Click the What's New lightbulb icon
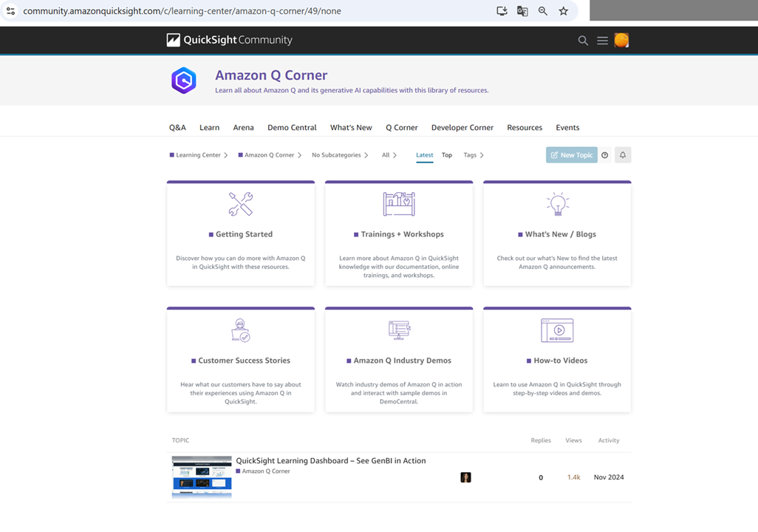Image resolution: width=758 pixels, height=532 pixels. click(x=557, y=204)
